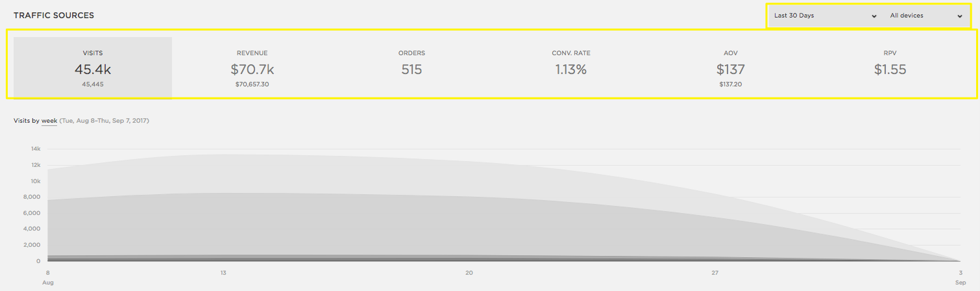The width and height of the screenshot is (980, 291).
Task: Click the Sep 3 x-axis date label
Action: pyautogui.click(x=960, y=277)
